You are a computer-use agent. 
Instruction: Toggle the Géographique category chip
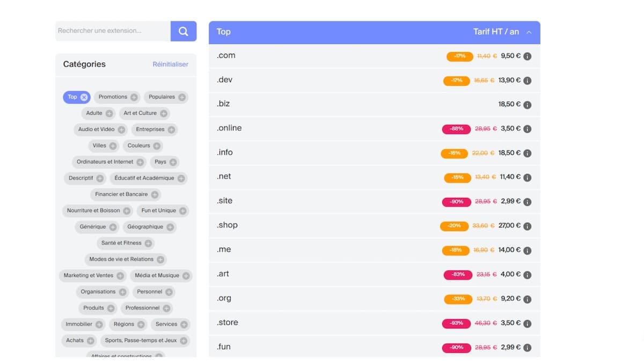[x=149, y=227]
